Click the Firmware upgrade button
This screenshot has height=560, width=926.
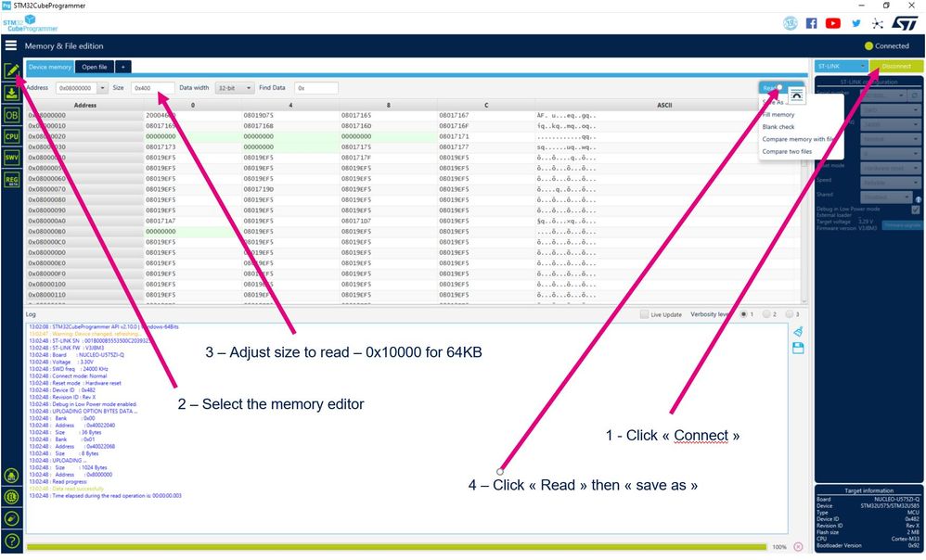tap(902, 225)
